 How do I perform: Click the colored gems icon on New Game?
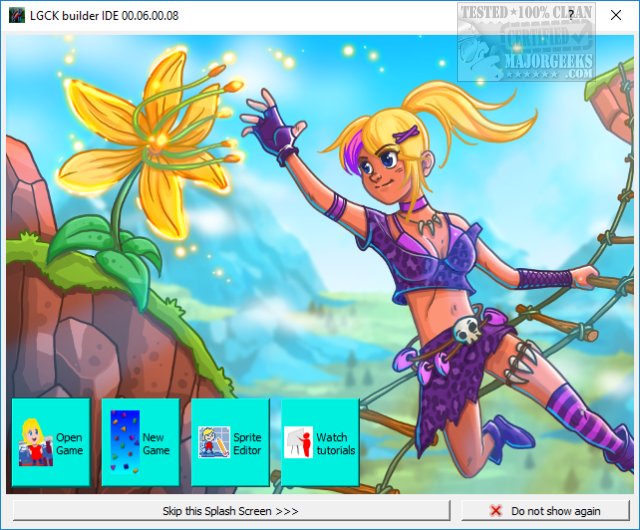(x=125, y=442)
